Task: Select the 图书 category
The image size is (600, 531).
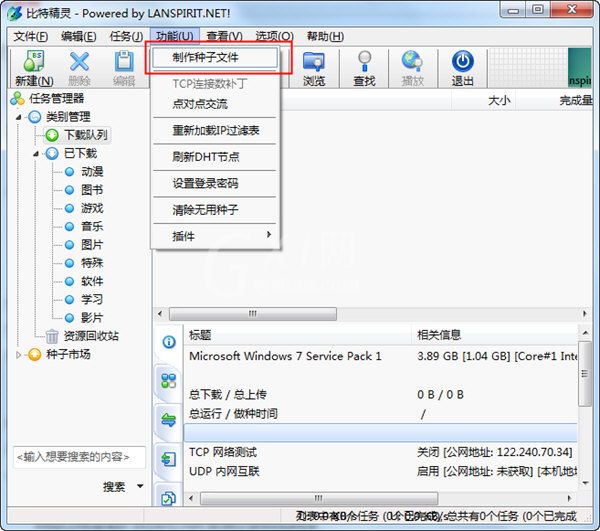Action: click(92, 190)
